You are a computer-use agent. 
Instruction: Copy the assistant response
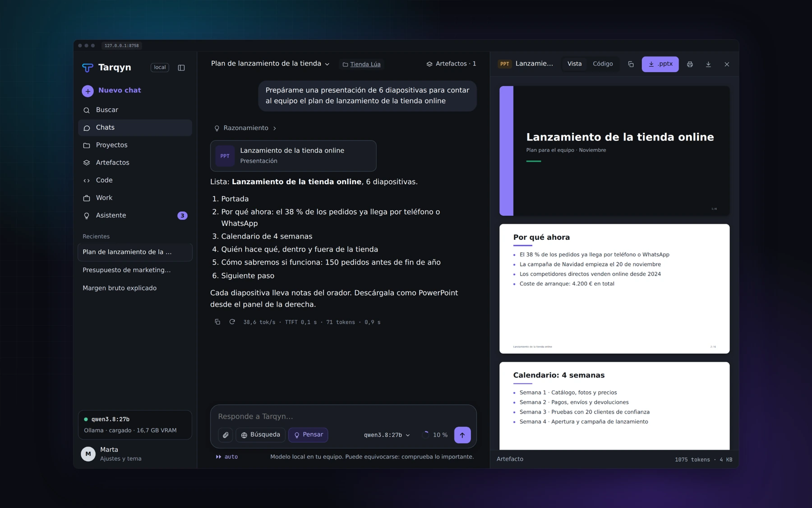coord(217,322)
